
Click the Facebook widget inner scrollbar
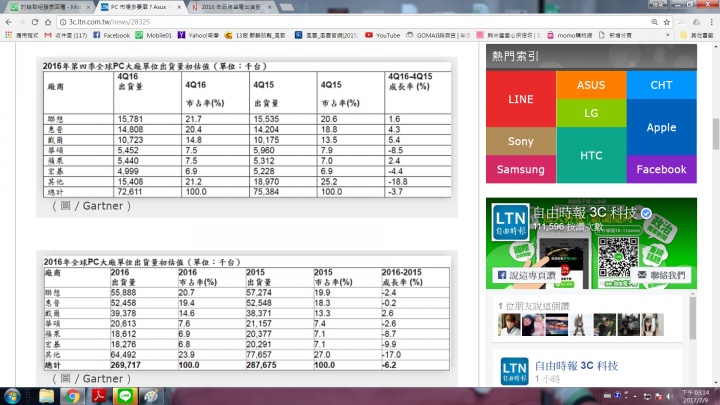pyautogui.click(x=692, y=318)
